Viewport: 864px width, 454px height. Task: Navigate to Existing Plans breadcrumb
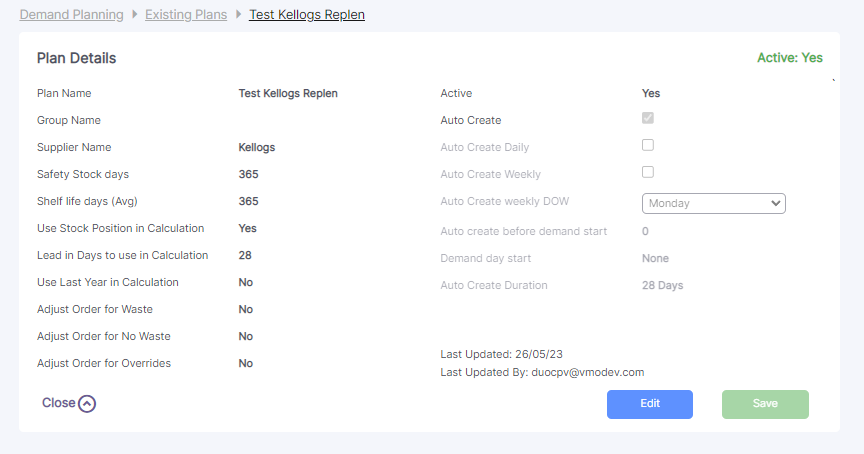point(186,15)
